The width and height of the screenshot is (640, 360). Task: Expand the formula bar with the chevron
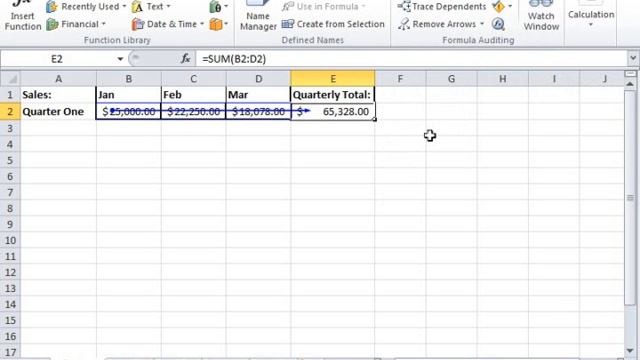pos(633,58)
